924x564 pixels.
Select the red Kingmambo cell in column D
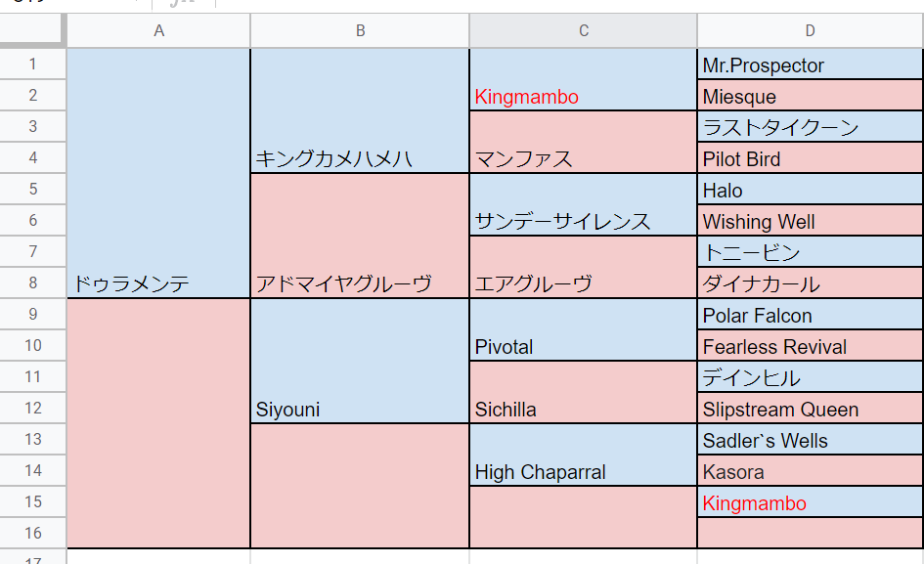pos(810,503)
